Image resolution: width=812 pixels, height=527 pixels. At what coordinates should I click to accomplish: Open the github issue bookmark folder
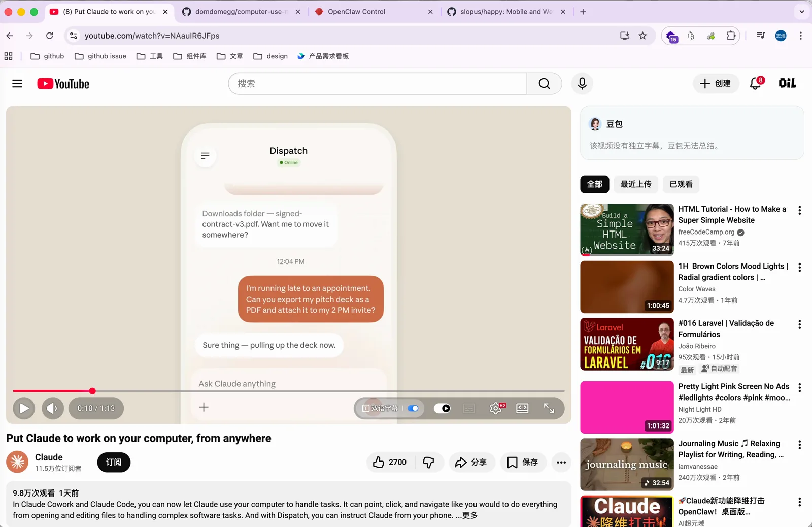100,56
